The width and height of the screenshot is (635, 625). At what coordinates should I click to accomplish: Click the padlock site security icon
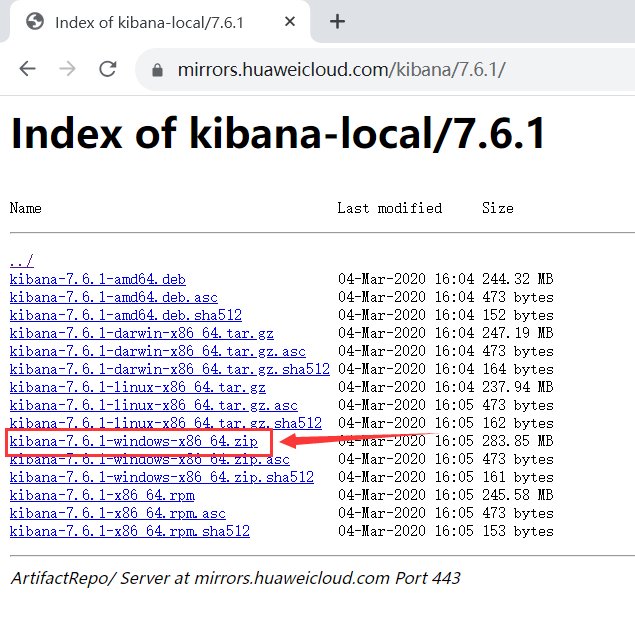(x=157, y=70)
